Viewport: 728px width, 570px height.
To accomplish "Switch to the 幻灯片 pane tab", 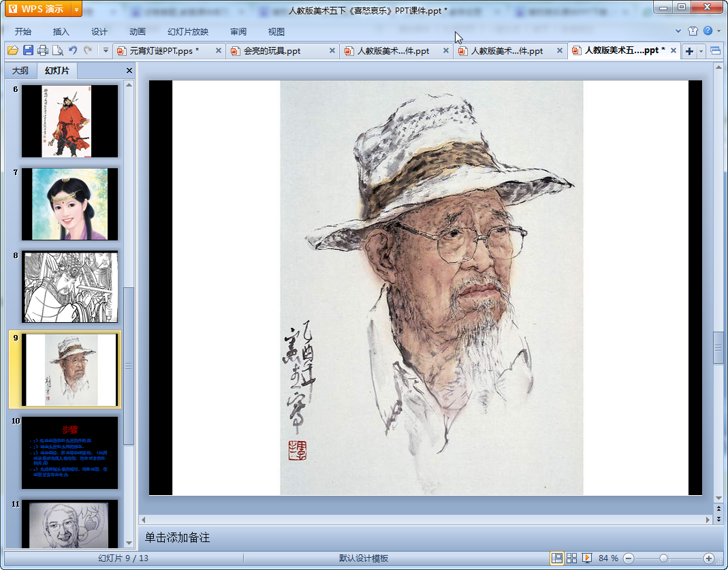I will (57, 71).
